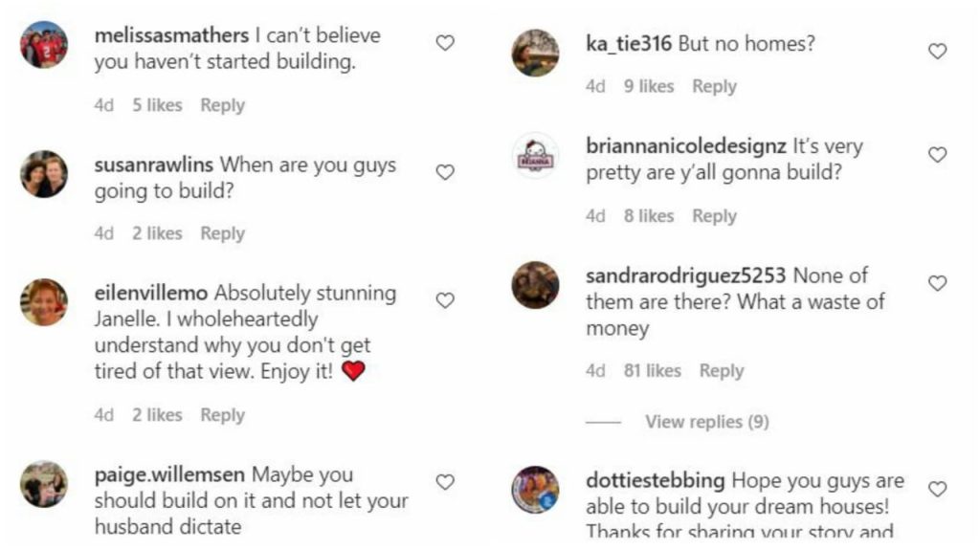Like ka_tie316's comment with the heart

tap(938, 52)
